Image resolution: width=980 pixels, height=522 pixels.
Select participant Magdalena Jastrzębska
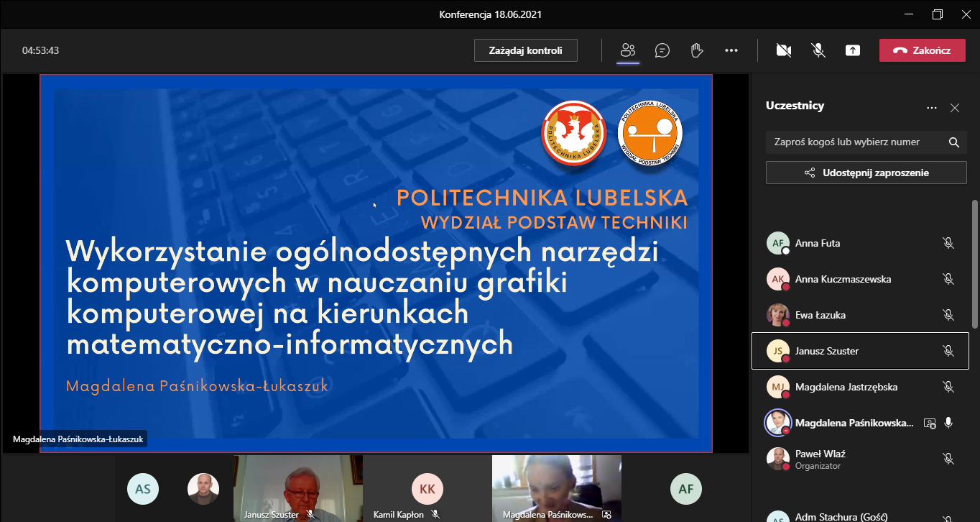pos(860,387)
